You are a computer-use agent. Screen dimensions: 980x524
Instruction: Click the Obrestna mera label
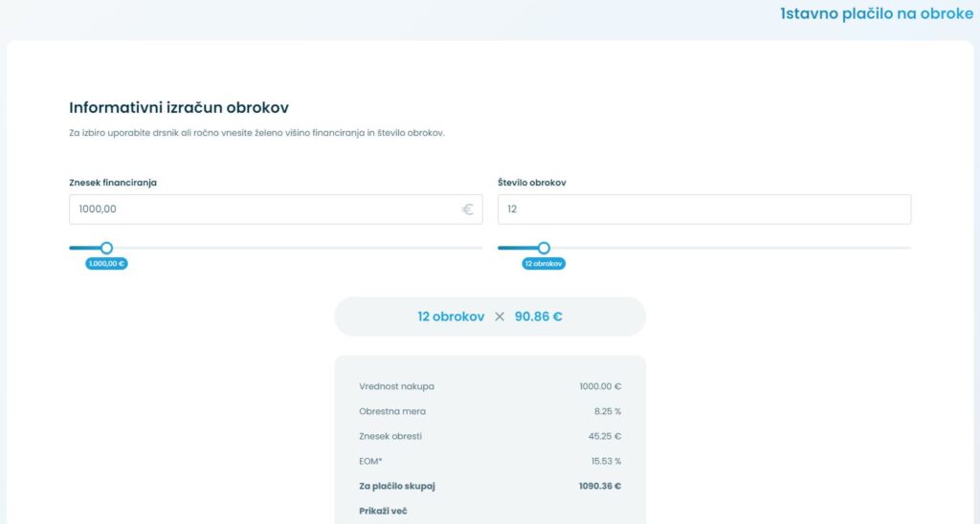[392, 411]
